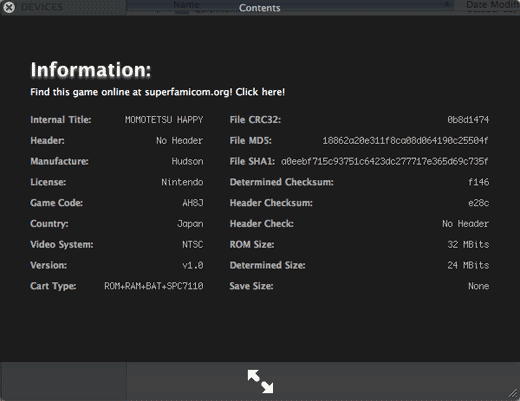Click DEVICES section in Finder sidebar
520x401 pixels.
point(42,7)
